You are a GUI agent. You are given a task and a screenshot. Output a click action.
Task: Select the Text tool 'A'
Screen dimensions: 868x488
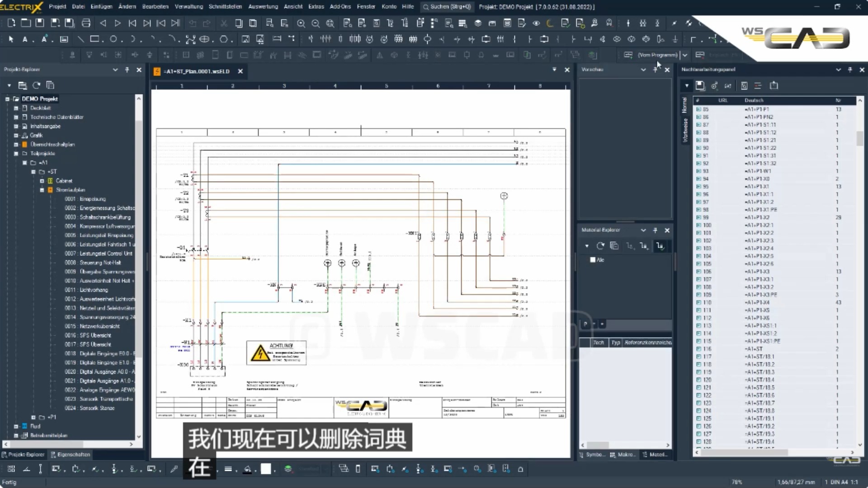(25, 39)
